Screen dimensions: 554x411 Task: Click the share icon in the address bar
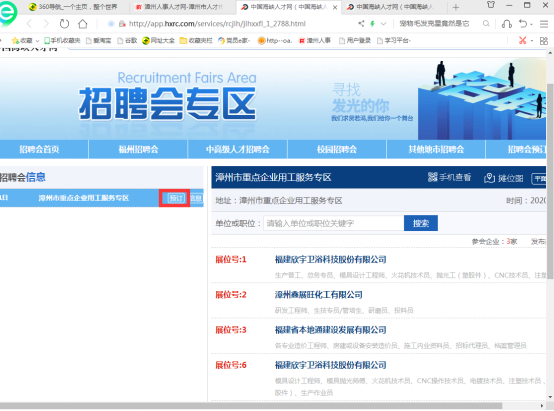[x=361, y=24]
